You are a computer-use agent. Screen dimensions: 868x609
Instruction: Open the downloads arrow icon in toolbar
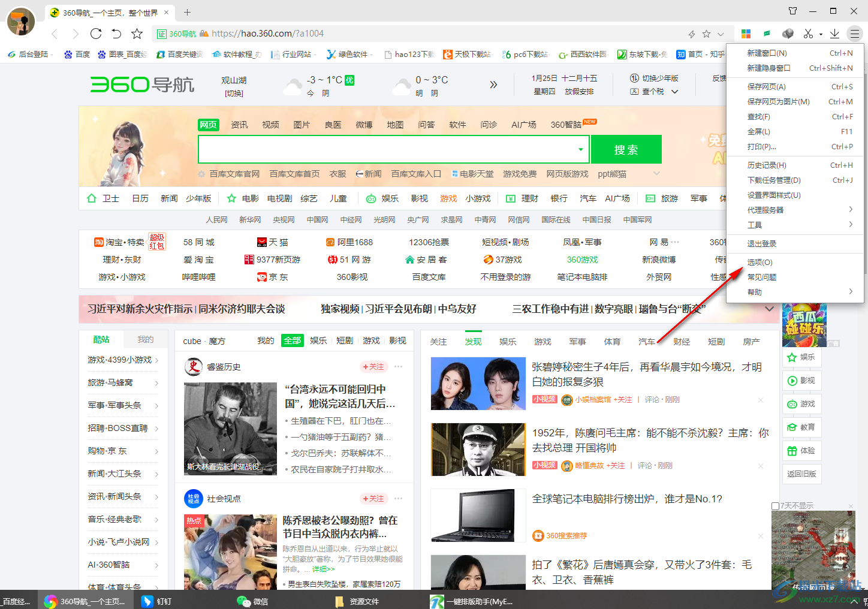point(834,34)
